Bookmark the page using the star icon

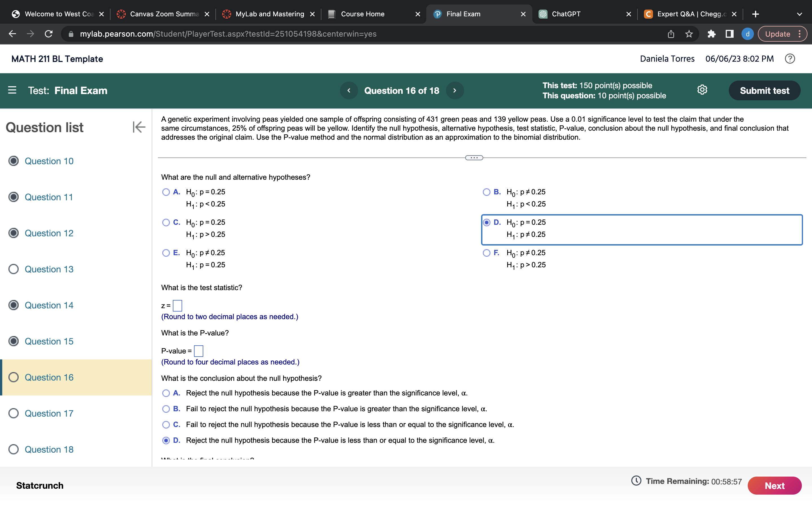point(689,34)
